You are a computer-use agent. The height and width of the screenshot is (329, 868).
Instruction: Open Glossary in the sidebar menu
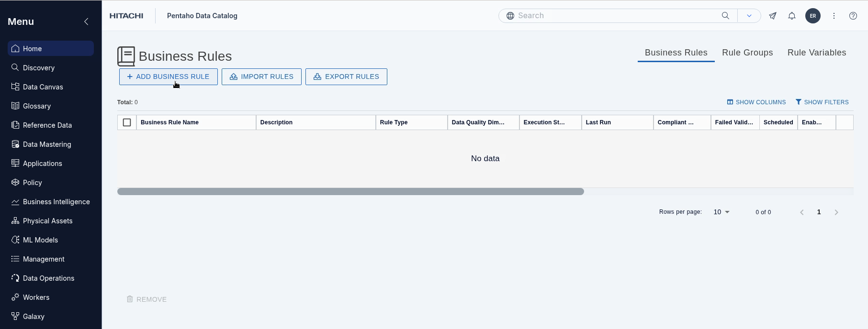coord(36,106)
